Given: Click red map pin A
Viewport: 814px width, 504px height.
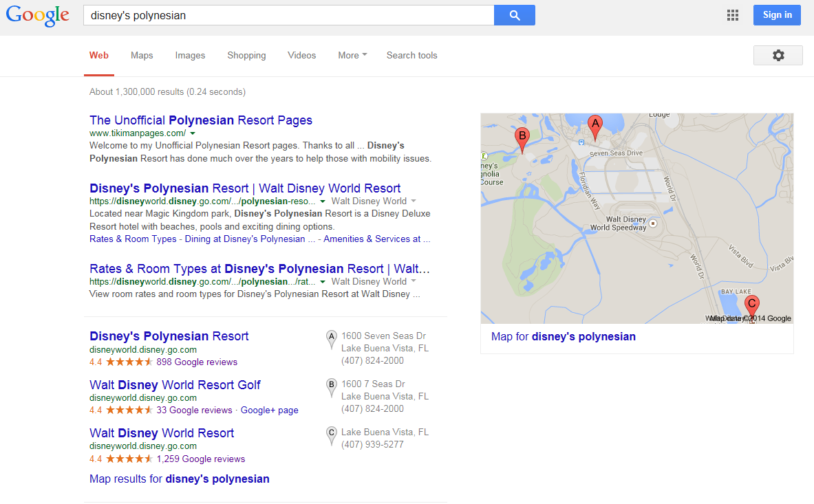Looking at the screenshot, I should [595, 127].
